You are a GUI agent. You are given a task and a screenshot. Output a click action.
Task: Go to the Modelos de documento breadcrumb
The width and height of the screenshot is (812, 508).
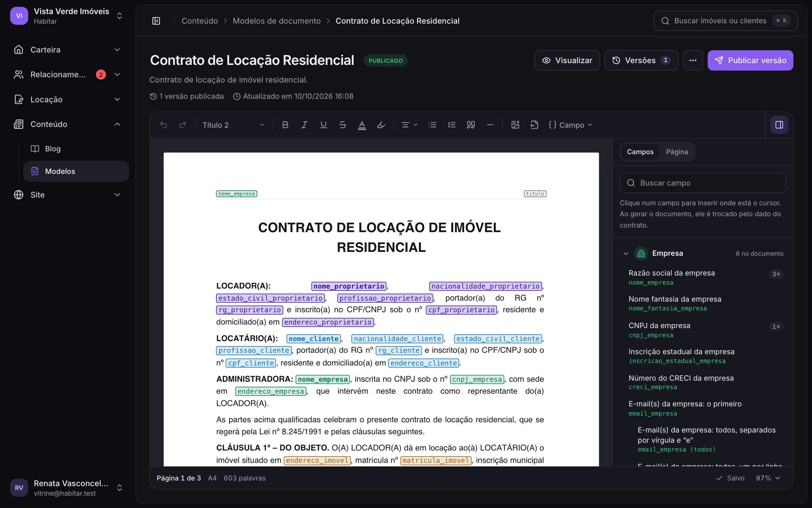click(x=277, y=21)
